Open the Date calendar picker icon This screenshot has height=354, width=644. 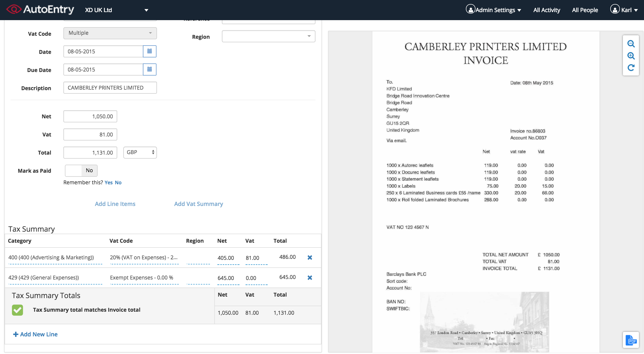[149, 51]
